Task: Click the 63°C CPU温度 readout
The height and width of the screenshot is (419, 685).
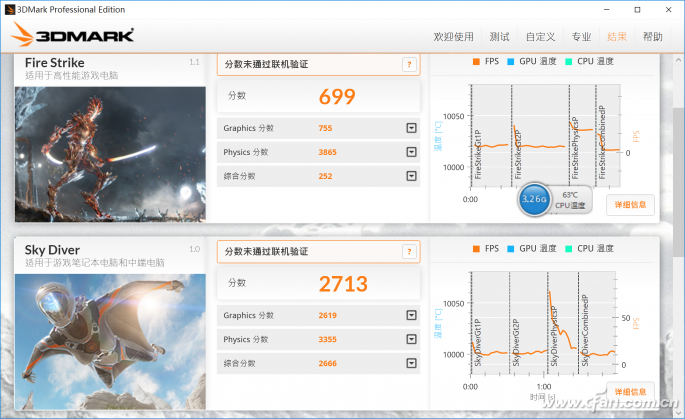Action: click(x=570, y=200)
